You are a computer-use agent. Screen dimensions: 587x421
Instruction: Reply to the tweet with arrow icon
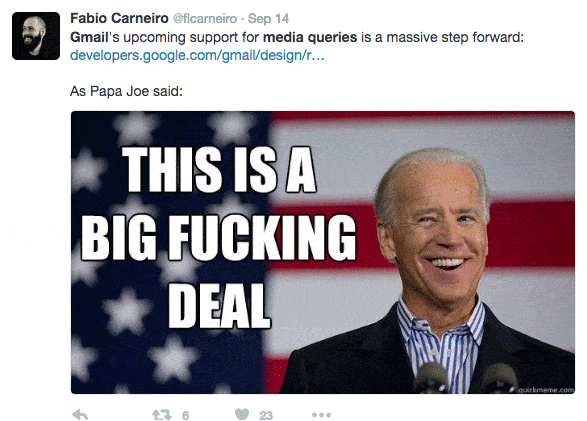click(x=80, y=415)
